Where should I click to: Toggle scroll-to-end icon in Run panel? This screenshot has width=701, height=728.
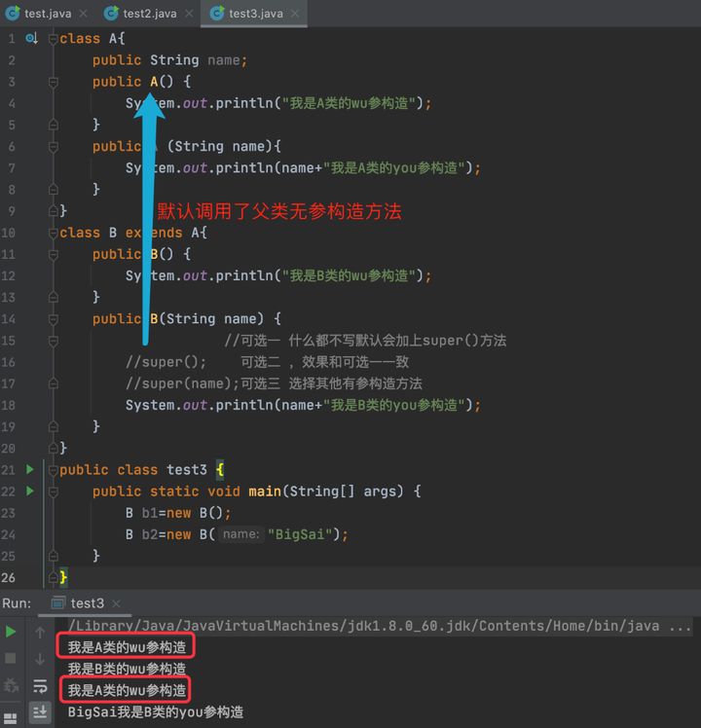tap(40, 711)
